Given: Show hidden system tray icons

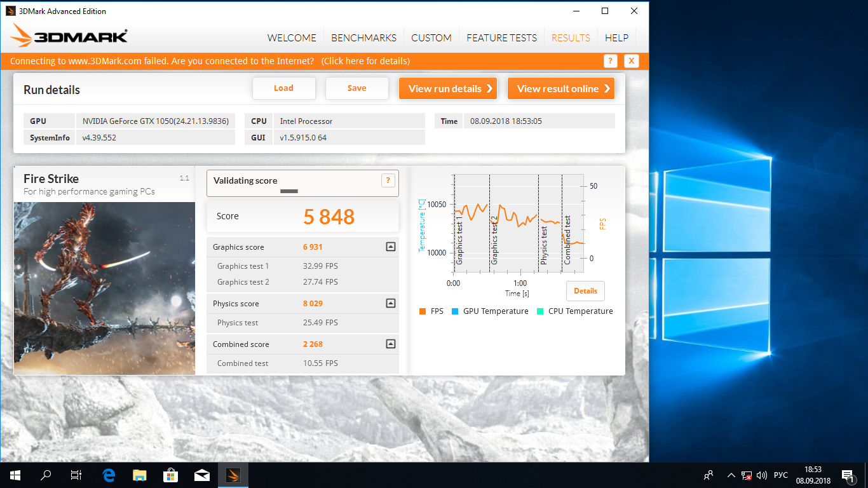Looking at the screenshot, I should click(x=731, y=475).
